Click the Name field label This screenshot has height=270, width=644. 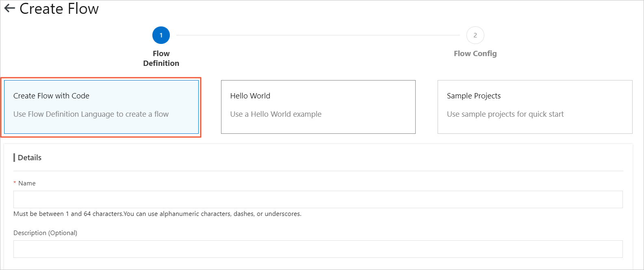click(x=27, y=183)
